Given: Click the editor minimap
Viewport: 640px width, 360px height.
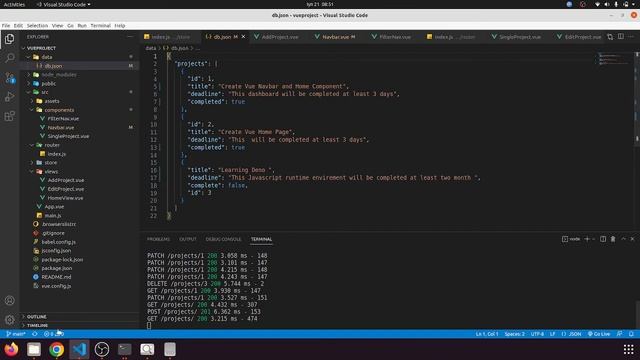Looking at the screenshot, I should 613,59.
